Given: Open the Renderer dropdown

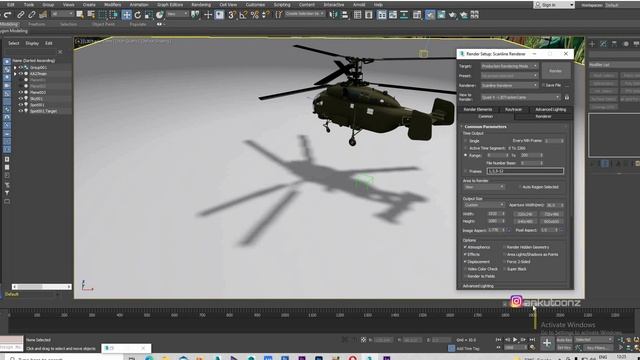Looking at the screenshot, I should [509, 85].
